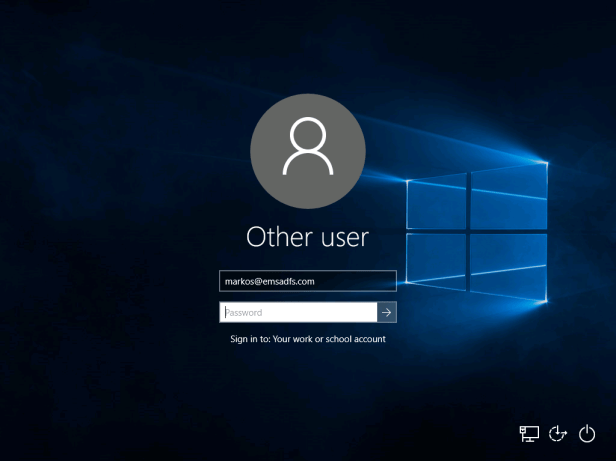This screenshot has width=616, height=461.
Task: Open the network connection icon
Action: pos(529,433)
